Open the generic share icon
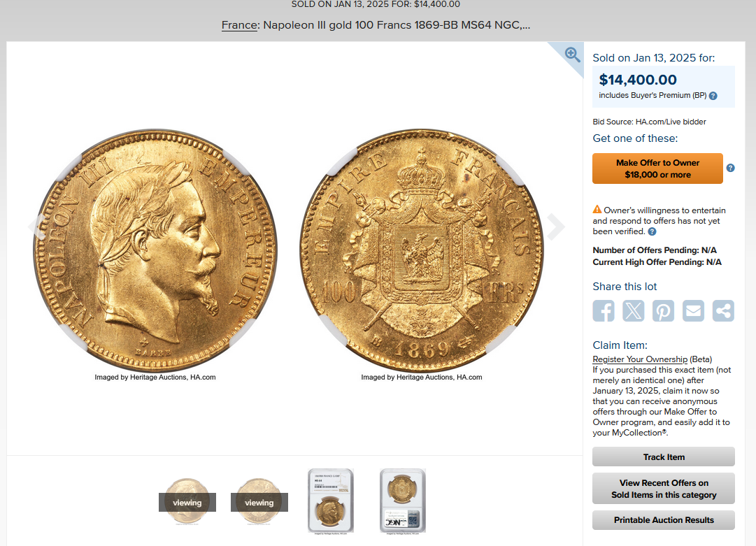This screenshot has width=756, height=546. click(723, 311)
